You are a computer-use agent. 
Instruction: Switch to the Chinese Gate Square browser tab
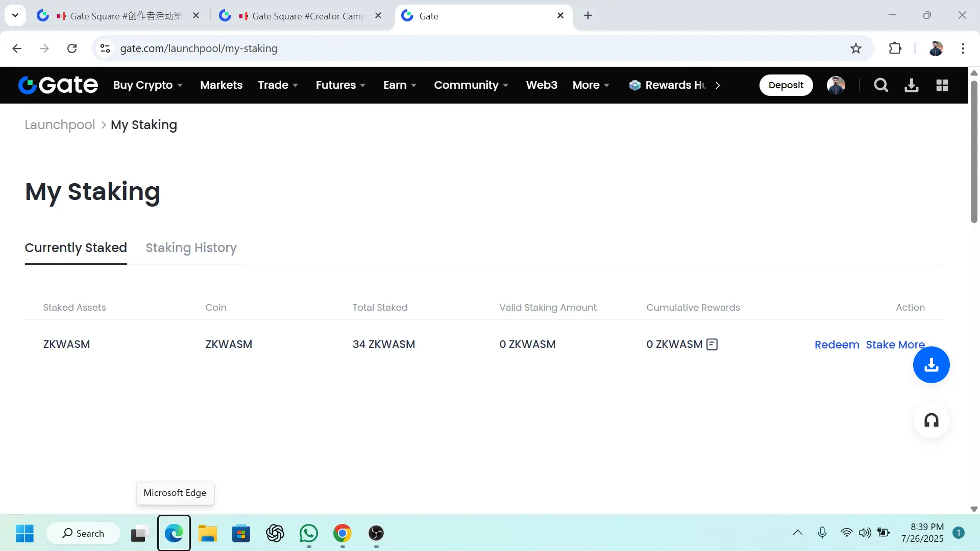click(x=118, y=16)
